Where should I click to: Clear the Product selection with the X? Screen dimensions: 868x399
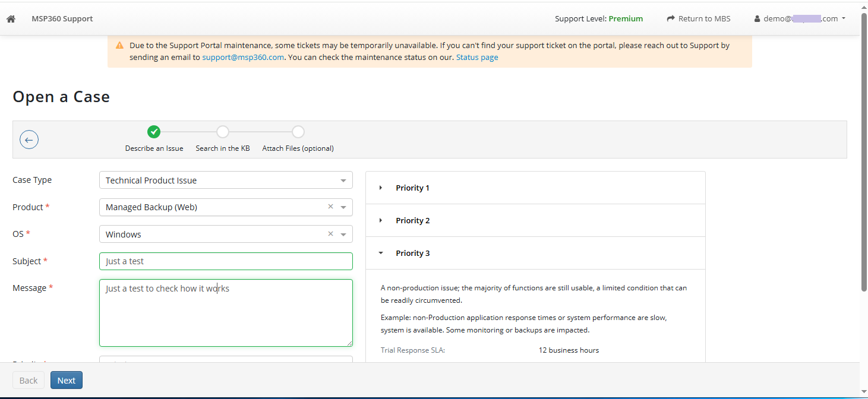tap(330, 207)
